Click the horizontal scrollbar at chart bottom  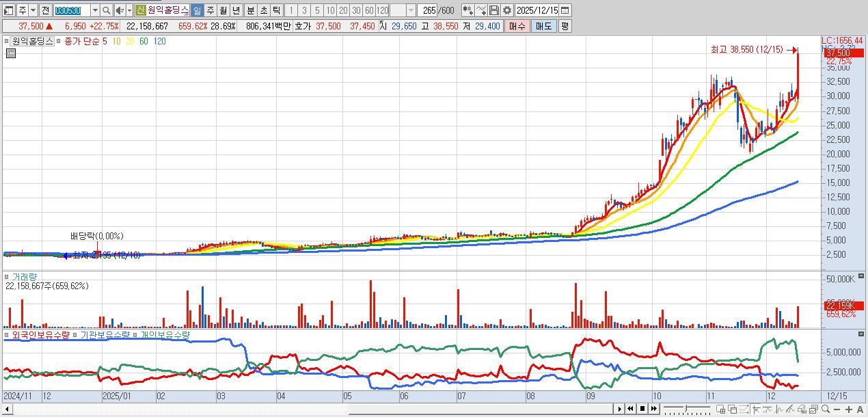click(481, 409)
